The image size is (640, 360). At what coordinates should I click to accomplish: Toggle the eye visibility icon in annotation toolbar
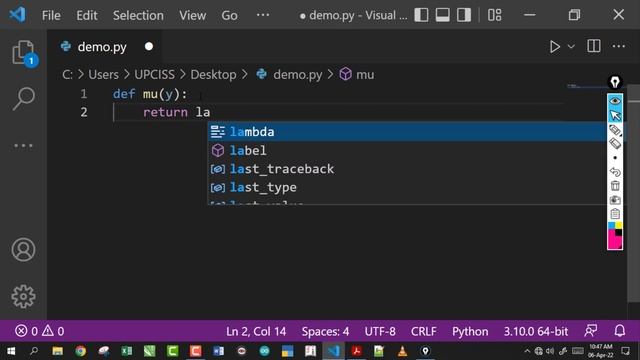pos(615,101)
